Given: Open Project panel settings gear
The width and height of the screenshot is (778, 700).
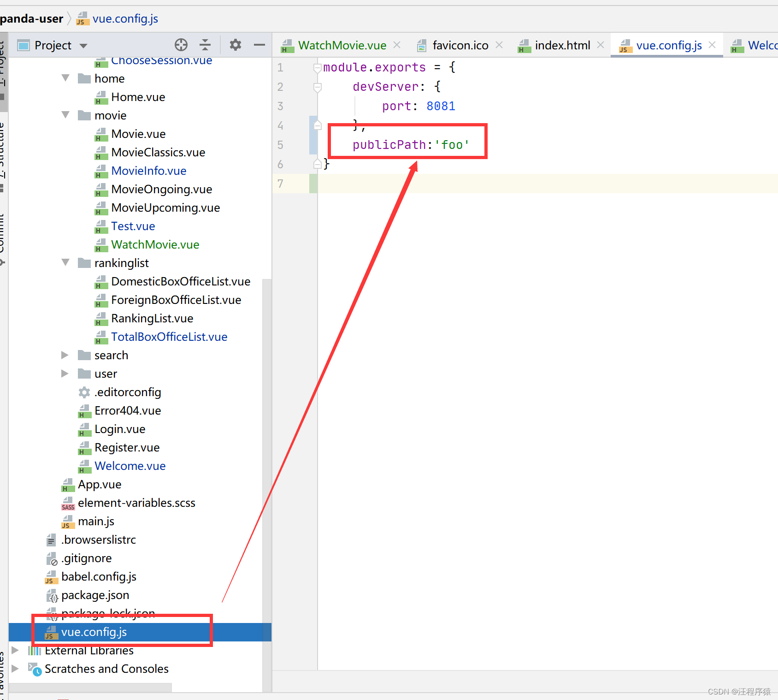Looking at the screenshot, I should coord(236,45).
